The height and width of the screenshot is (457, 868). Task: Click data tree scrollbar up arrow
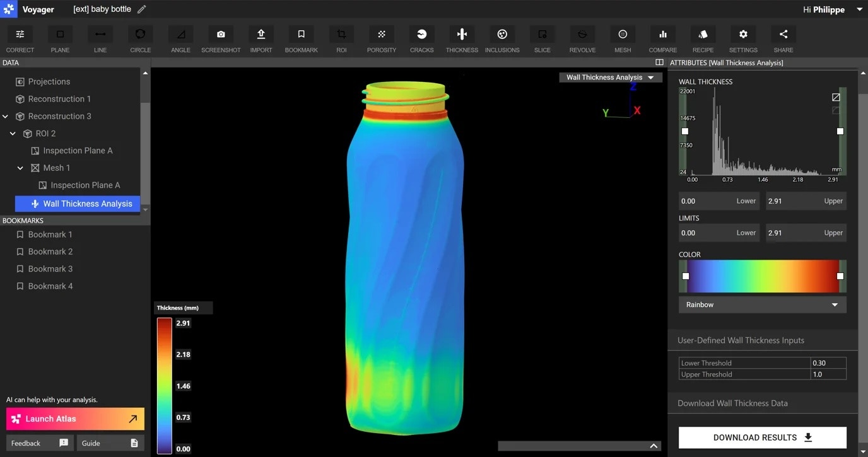pos(146,73)
